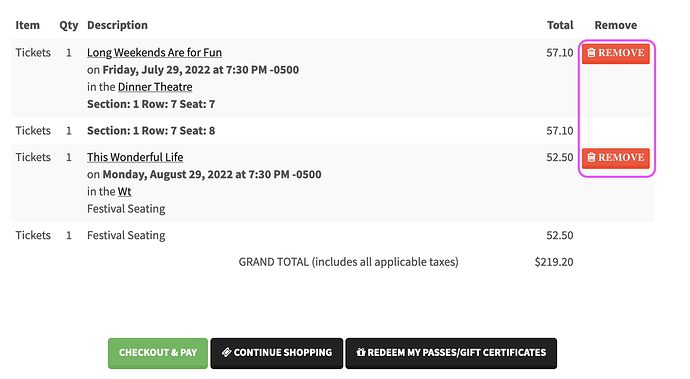Select the $219.20 grand total amount
Screen dimensions: 690x379
point(554,262)
